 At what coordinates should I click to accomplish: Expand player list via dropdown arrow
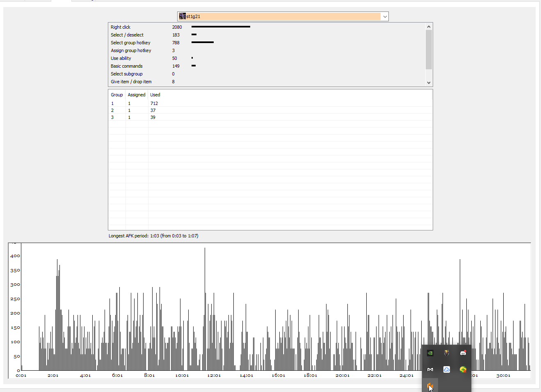click(385, 16)
